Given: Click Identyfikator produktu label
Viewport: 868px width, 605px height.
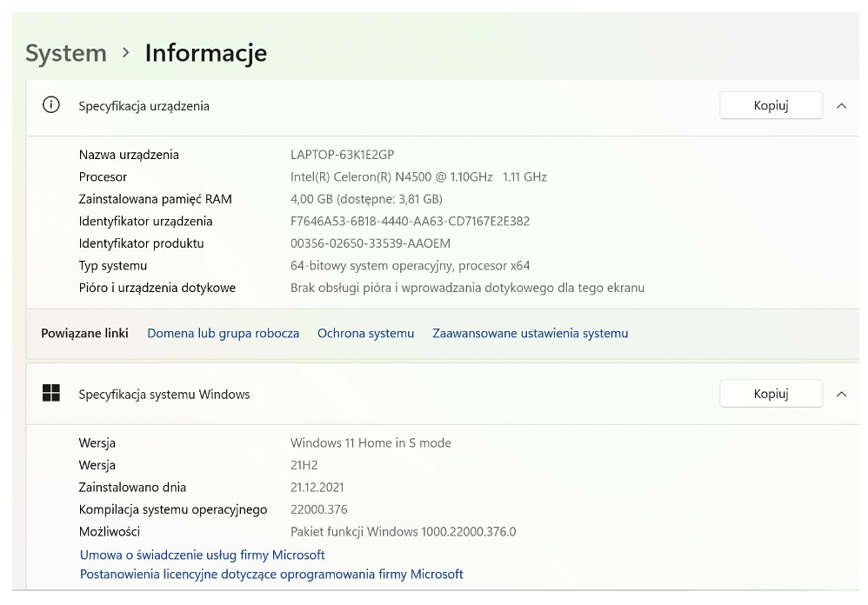Looking at the screenshot, I should 141,243.
